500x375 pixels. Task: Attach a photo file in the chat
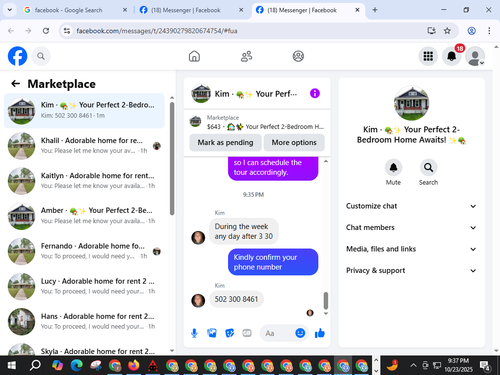(212, 333)
